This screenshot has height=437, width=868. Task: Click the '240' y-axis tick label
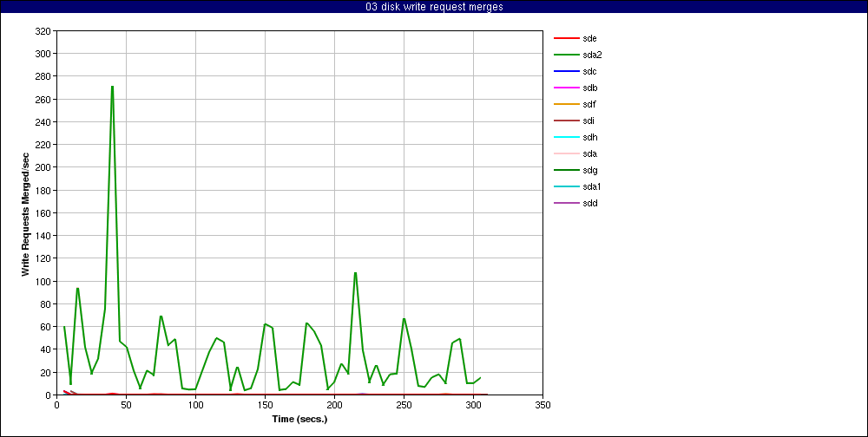pos(43,121)
